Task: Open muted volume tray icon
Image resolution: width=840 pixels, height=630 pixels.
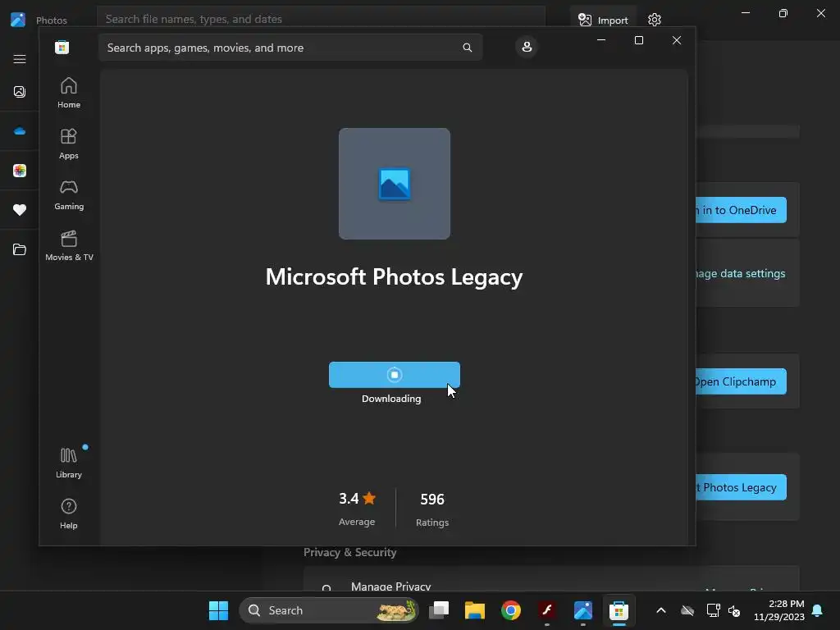Action: click(734, 610)
